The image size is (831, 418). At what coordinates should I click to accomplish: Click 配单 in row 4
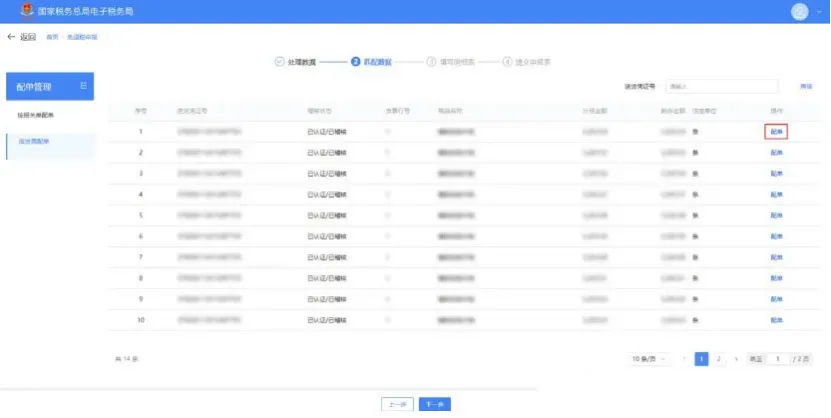776,194
